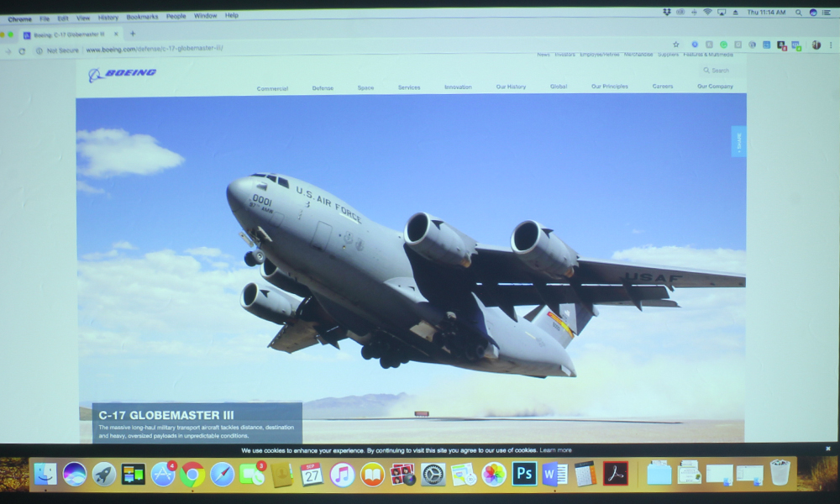Open the Merchandise link
Viewport: 840px width, 504px height.
638,55
